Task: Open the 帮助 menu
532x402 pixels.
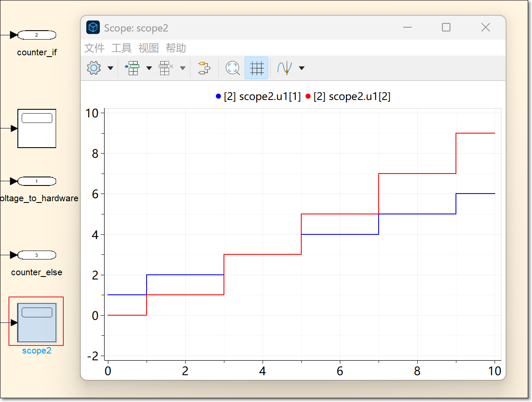Action: 176,48
